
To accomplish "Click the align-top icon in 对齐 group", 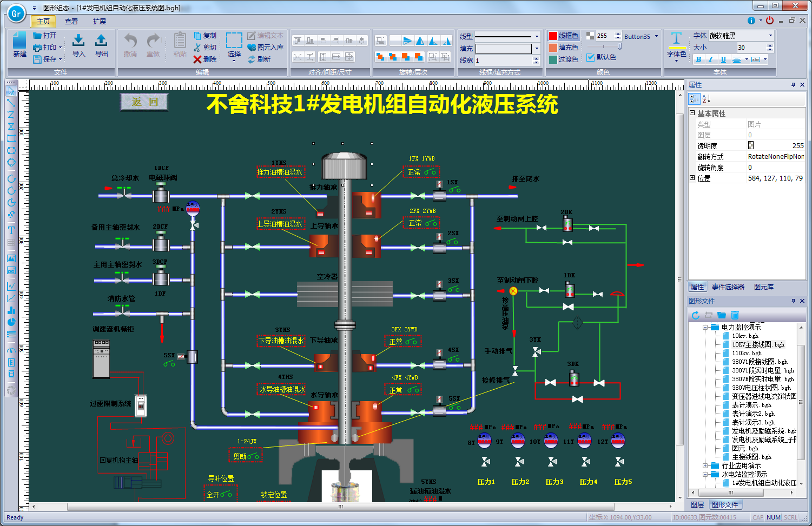I will pos(298,41).
